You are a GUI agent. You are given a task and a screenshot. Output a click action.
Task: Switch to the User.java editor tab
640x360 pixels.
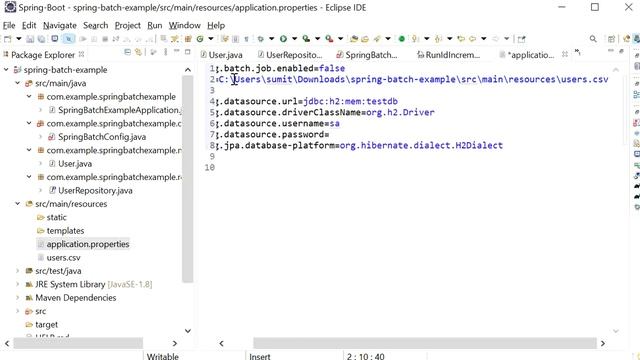pyautogui.click(x=222, y=55)
